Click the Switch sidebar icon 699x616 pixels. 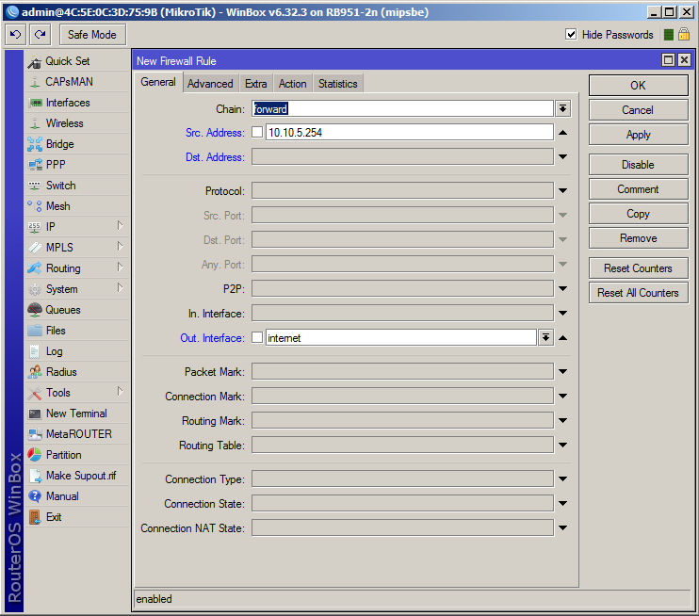pos(34,186)
